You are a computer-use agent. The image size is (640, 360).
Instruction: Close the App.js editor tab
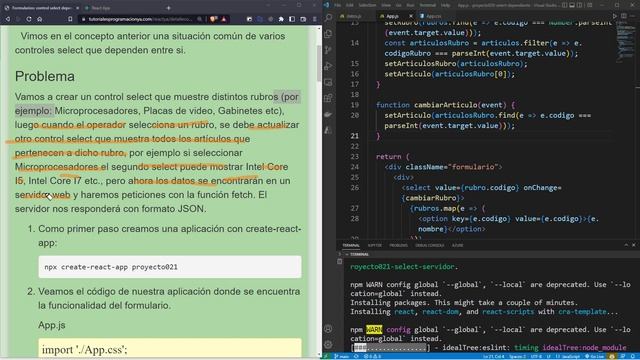pyautogui.click(x=411, y=16)
